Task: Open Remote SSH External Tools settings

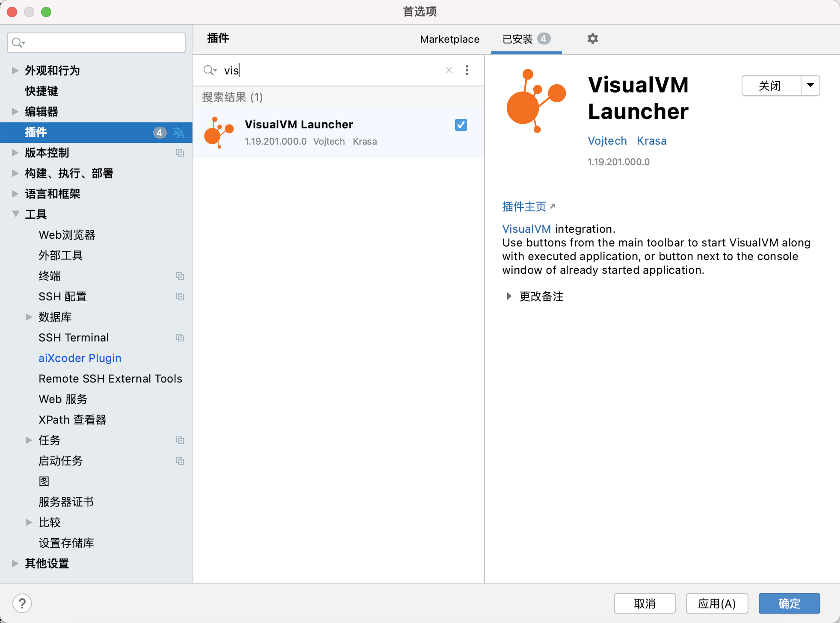Action: 110,379
